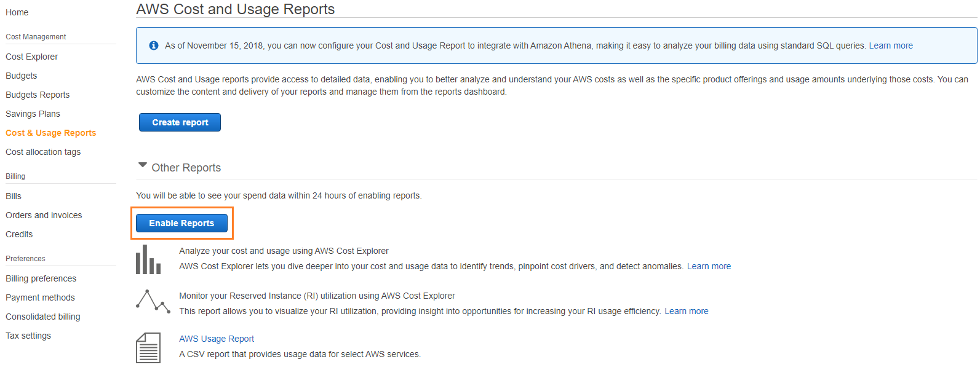980x370 pixels.
Task: Go to Orders and invoices
Action: tap(44, 215)
